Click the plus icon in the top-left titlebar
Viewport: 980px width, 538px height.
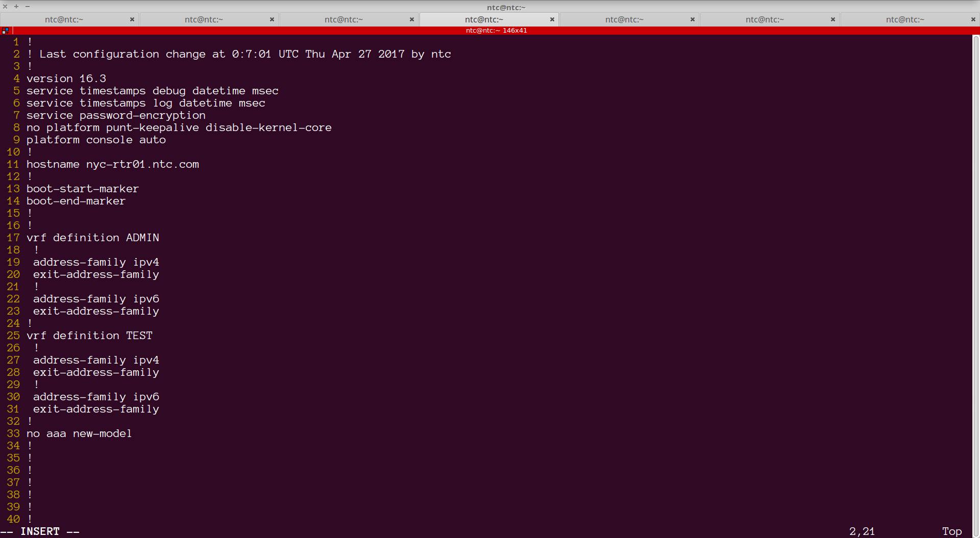pyautogui.click(x=16, y=7)
